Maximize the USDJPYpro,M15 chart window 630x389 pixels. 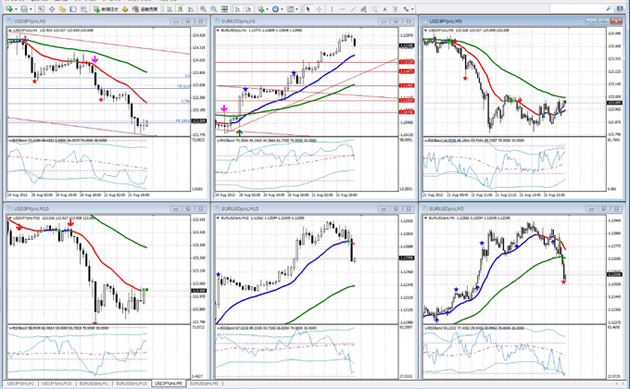click(x=188, y=209)
